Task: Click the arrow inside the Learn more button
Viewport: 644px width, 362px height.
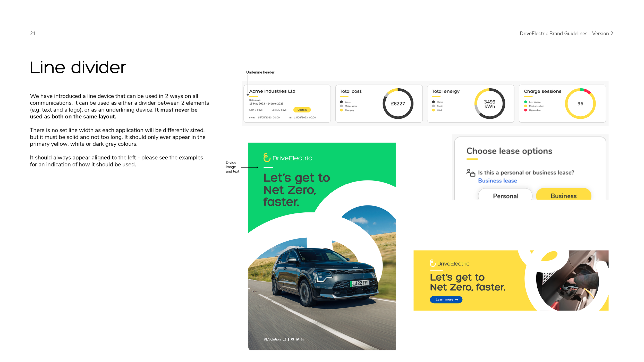Action: coord(456,299)
